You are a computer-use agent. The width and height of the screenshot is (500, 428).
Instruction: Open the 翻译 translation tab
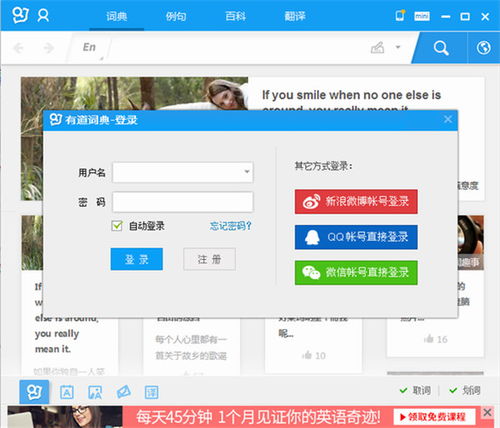[x=295, y=16]
